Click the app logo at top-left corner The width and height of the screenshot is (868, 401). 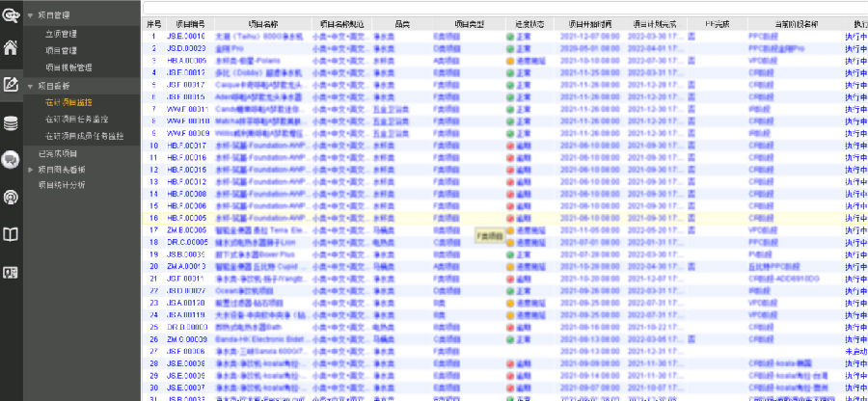click(11, 13)
